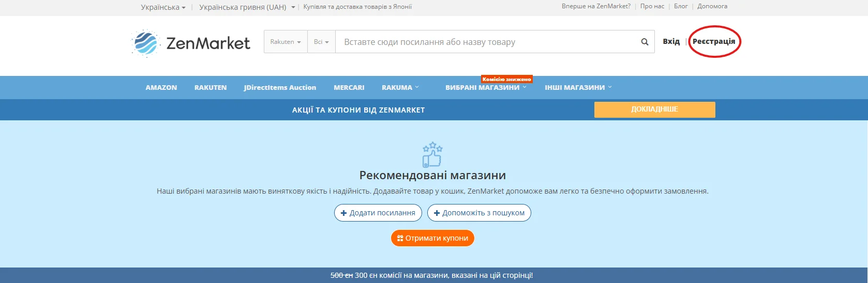Click the Додати посилання button
868x283 pixels.
point(378,213)
